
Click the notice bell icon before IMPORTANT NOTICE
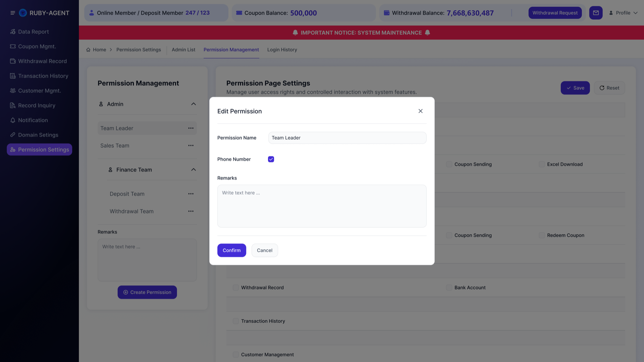click(x=295, y=33)
